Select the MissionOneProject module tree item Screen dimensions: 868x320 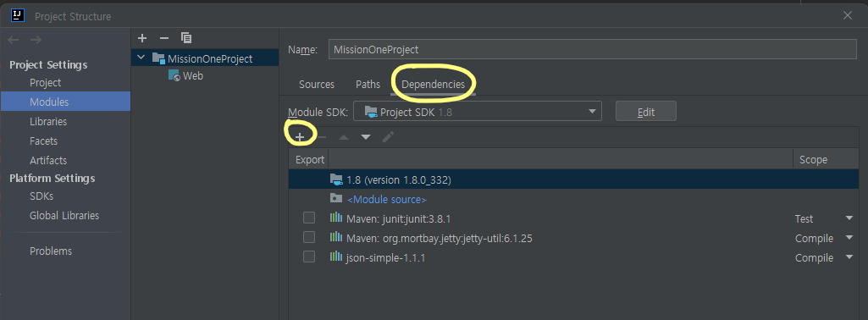click(205, 58)
